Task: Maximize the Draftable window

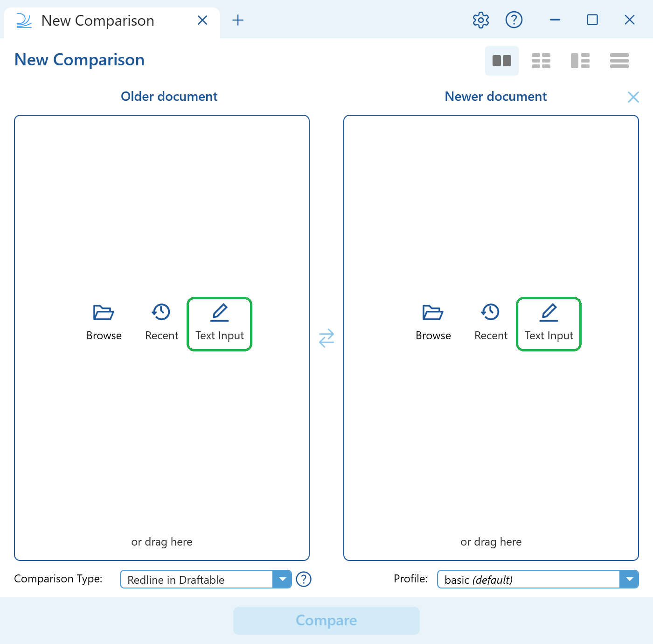Action: pyautogui.click(x=592, y=20)
